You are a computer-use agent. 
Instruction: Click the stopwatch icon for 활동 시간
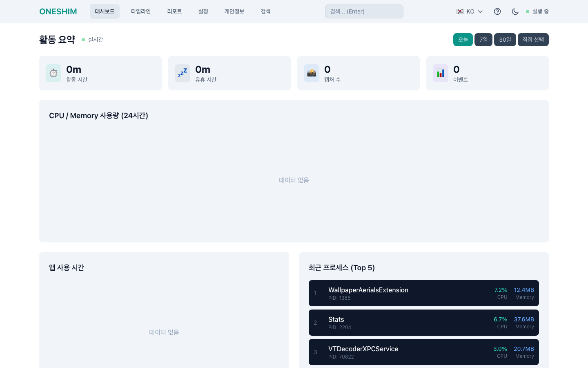[53, 73]
